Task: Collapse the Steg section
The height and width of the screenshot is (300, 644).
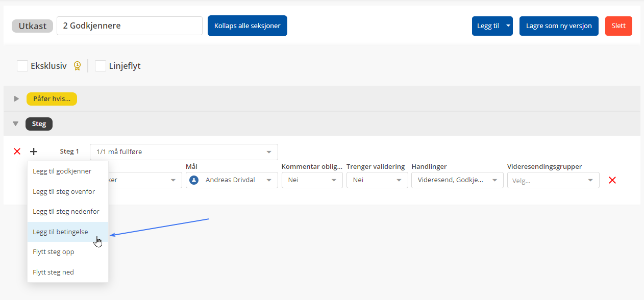Action: point(16,123)
